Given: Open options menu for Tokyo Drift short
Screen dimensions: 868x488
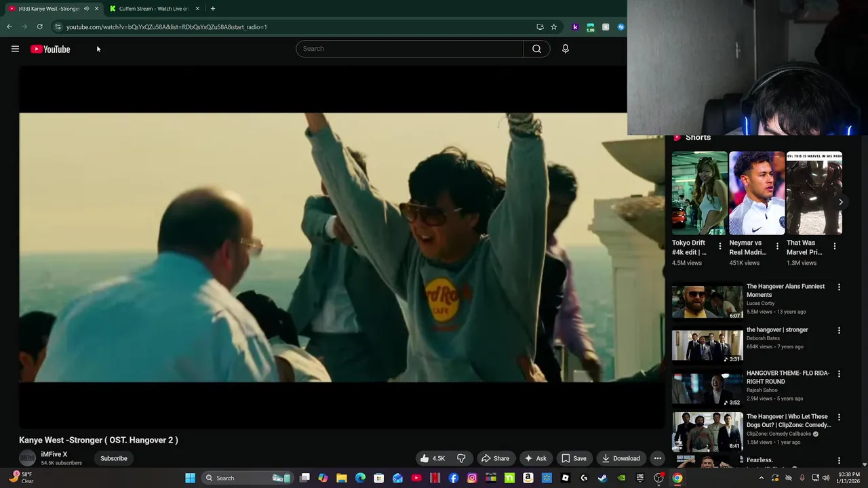Looking at the screenshot, I should (720, 246).
